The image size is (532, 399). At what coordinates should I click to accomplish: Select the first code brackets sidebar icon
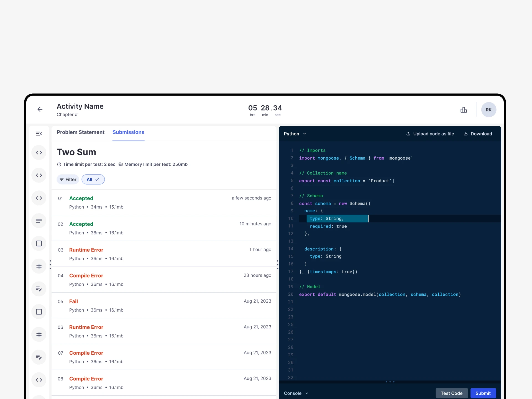[x=39, y=153]
